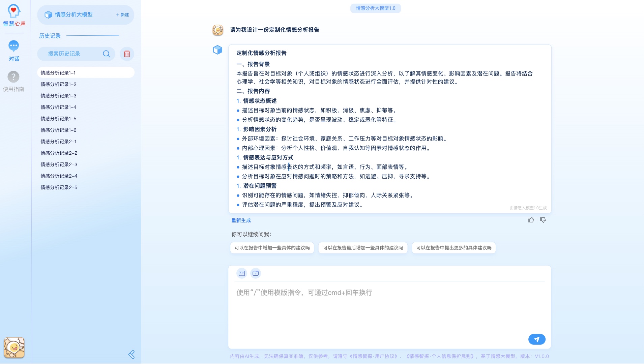Screen dimensions: 644x364
Task: Open the 使用指南 help guide
Action: 13,81
